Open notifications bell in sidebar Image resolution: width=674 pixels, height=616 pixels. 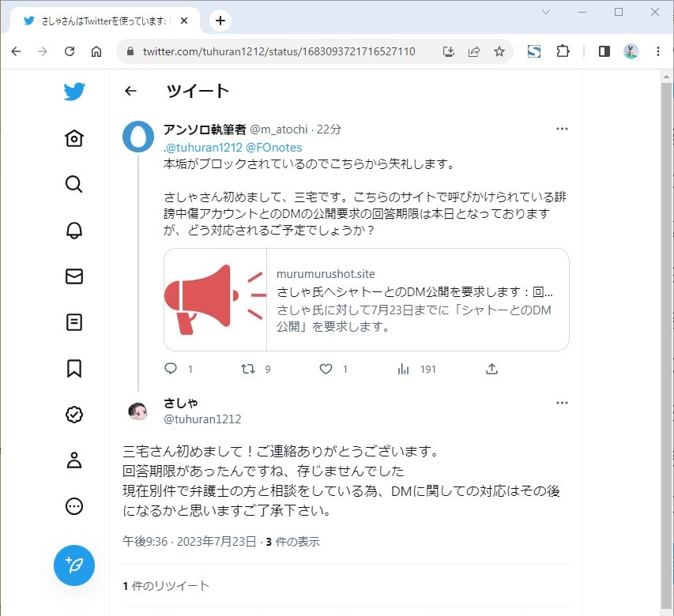tap(74, 230)
